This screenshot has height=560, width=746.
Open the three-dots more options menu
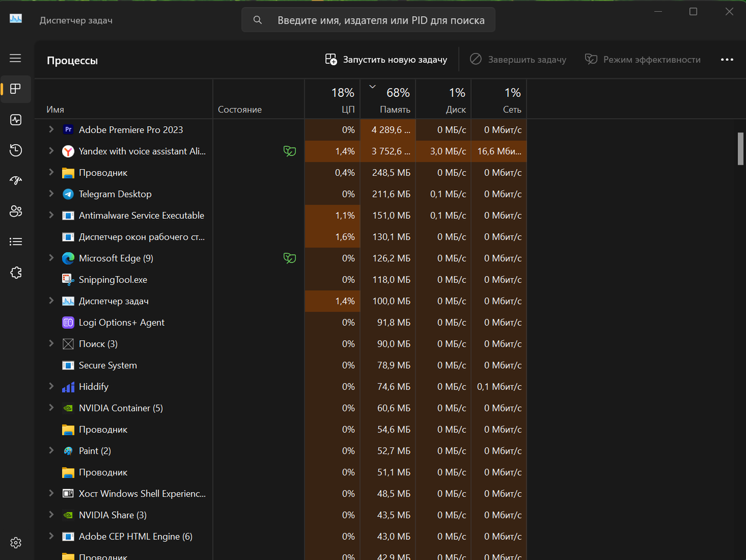pyautogui.click(x=727, y=60)
